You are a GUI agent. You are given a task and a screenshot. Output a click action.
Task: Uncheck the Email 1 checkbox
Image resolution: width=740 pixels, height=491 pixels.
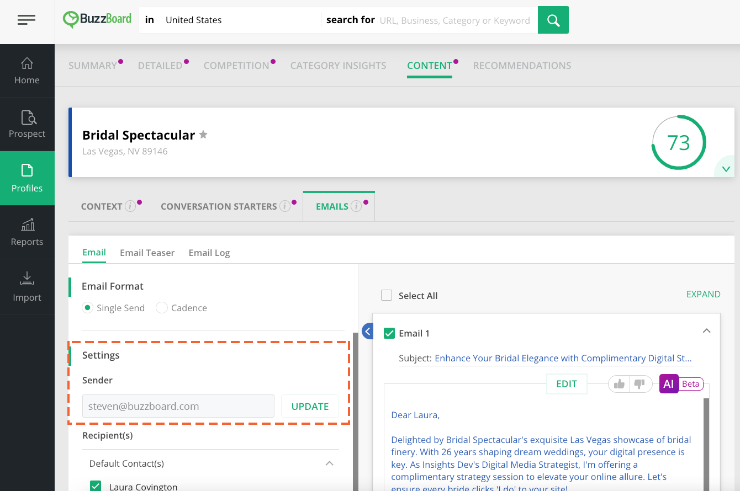point(389,333)
